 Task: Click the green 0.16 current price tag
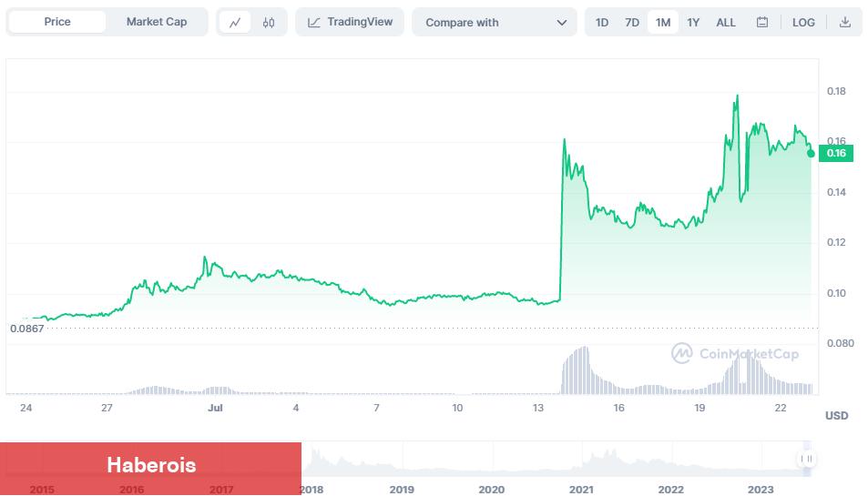pyautogui.click(x=836, y=153)
